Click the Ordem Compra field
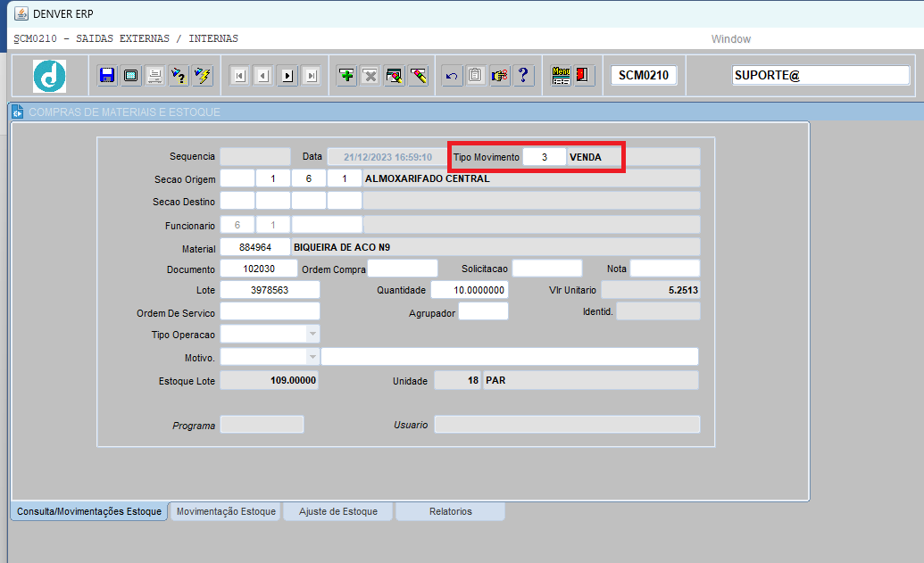This screenshot has height=563, width=924. (x=403, y=268)
